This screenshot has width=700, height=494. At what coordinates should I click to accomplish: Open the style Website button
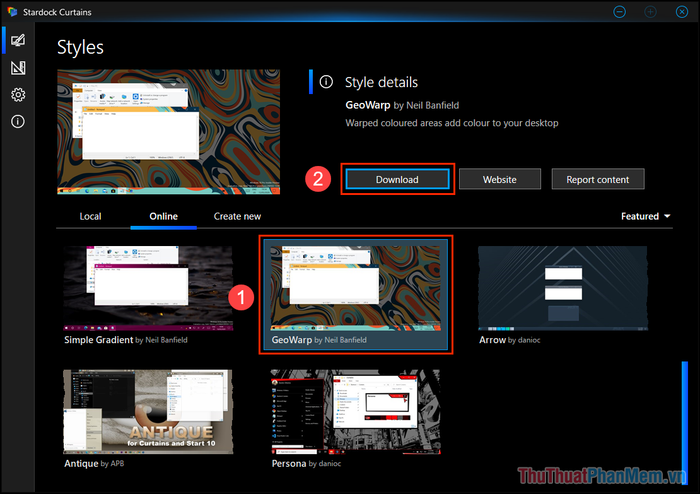pyautogui.click(x=500, y=179)
